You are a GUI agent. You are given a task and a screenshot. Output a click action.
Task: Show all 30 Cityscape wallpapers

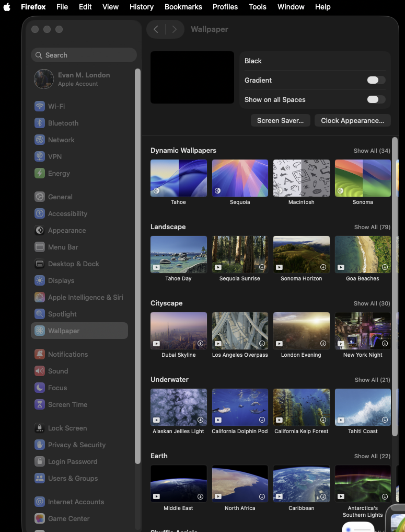tap(372, 303)
